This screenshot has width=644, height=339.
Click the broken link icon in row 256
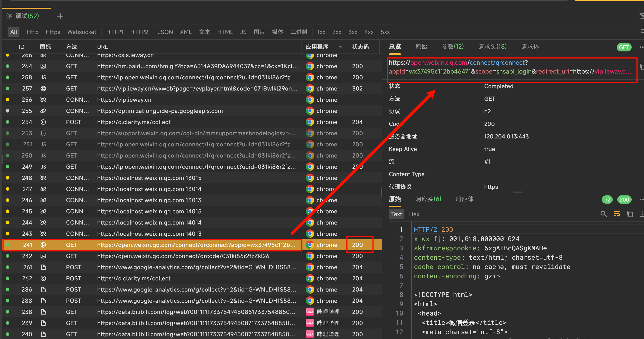click(x=43, y=100)
